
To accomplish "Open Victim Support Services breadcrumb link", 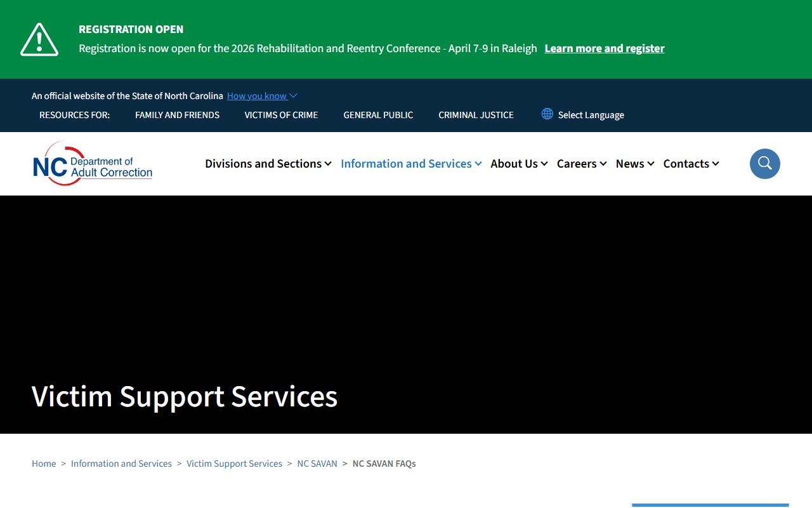I will pyautogui.click(x=234, y=464).
